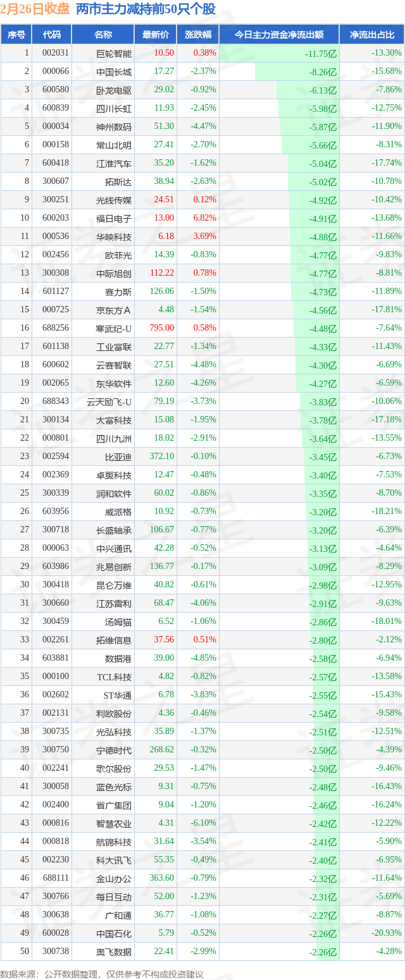405x980 pixels.
Task: Select the stock name 奥飞数据
Action: tap(114, 952)
